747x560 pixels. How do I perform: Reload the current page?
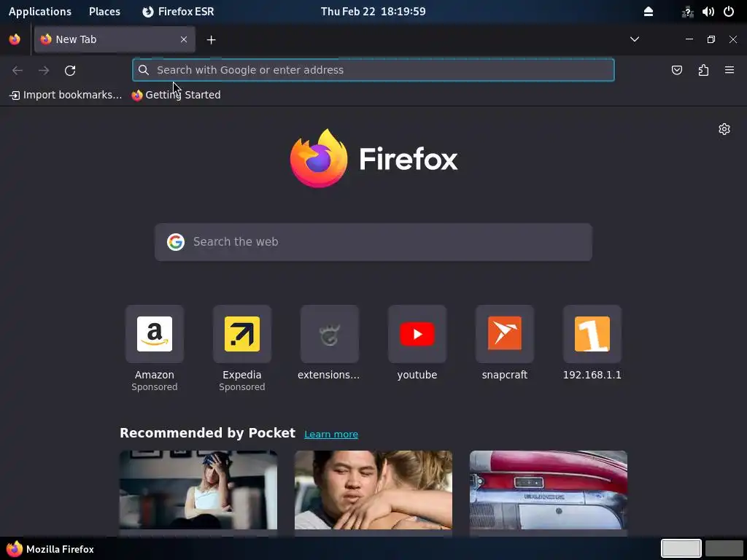[x=70, y=71]
